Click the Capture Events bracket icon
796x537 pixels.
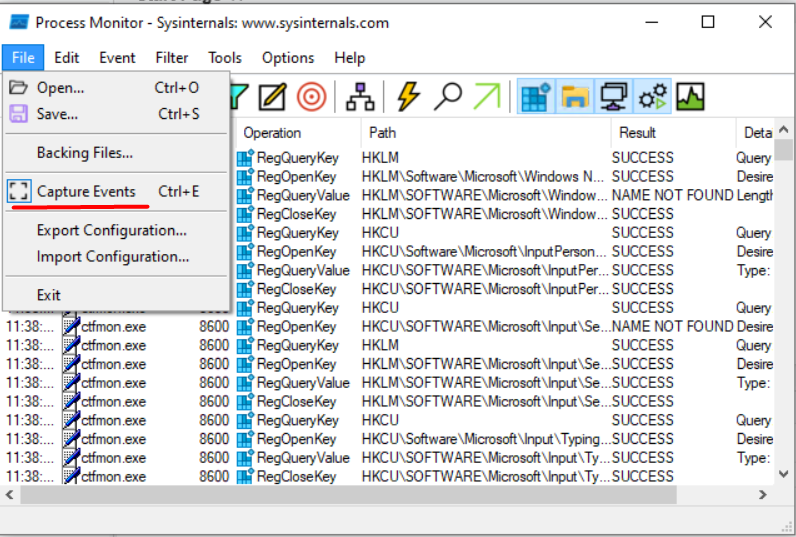tap(19, 191)
